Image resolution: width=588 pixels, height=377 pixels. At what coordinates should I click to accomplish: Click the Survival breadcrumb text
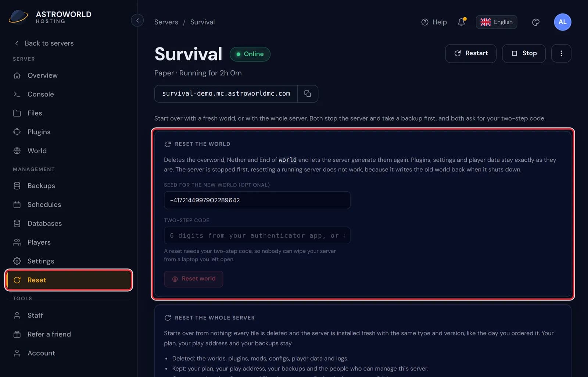coord(202,22)
